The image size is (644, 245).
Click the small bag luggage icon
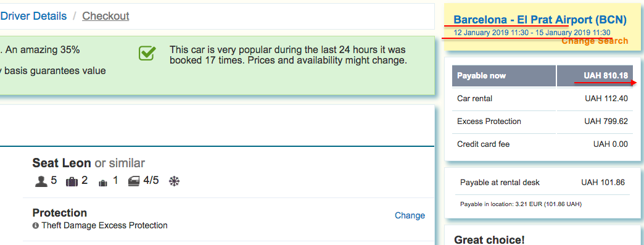click(102, 183)
